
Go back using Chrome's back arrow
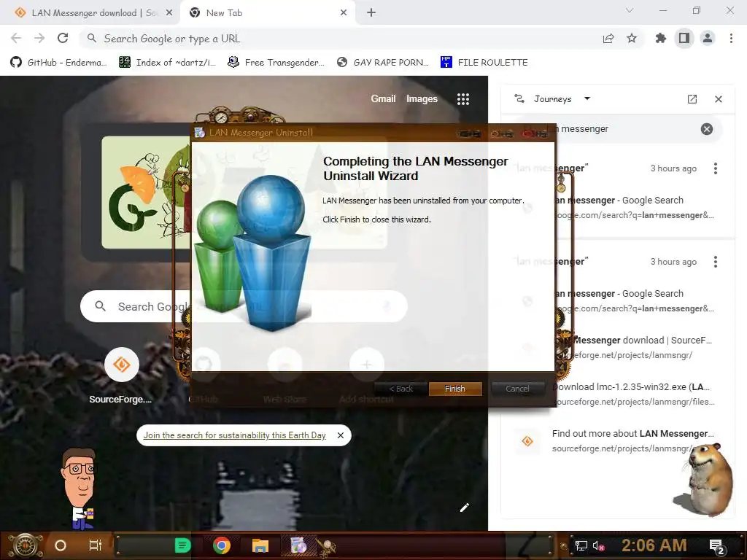pos(16,38)
